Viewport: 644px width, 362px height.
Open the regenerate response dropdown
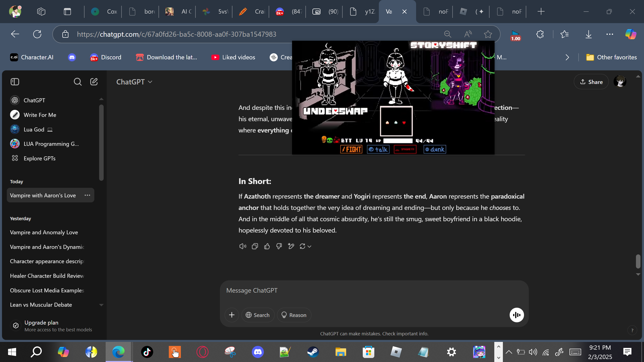(305, 246)
